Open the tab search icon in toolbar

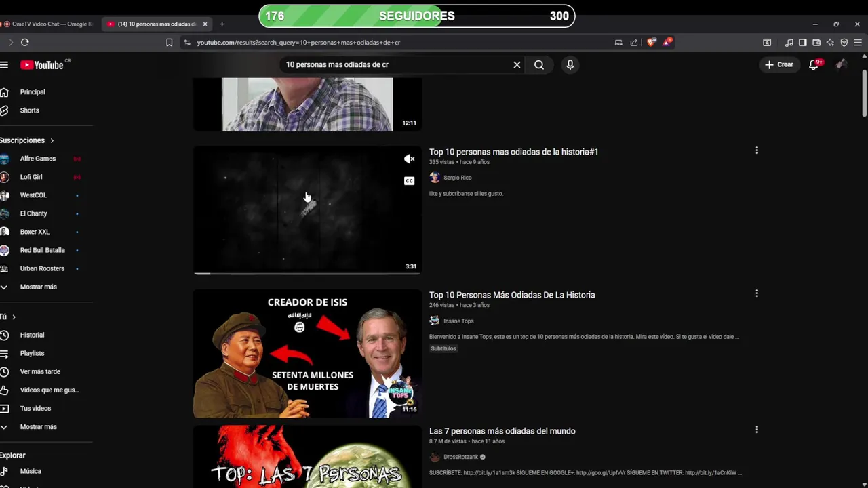(x=767, y=42)
